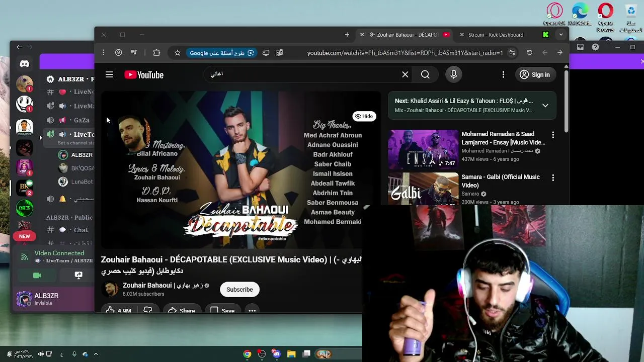Viewport: 644px width, 362px height.
Task: Collapse the ALB3ZR Public category in Discord
Action: [69, 217]
